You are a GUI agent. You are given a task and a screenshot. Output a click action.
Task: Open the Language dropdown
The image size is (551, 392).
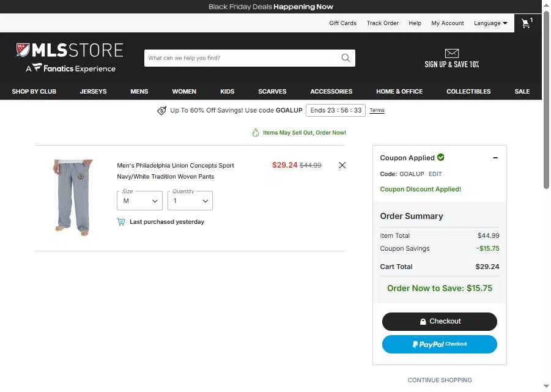pos(490,23)
